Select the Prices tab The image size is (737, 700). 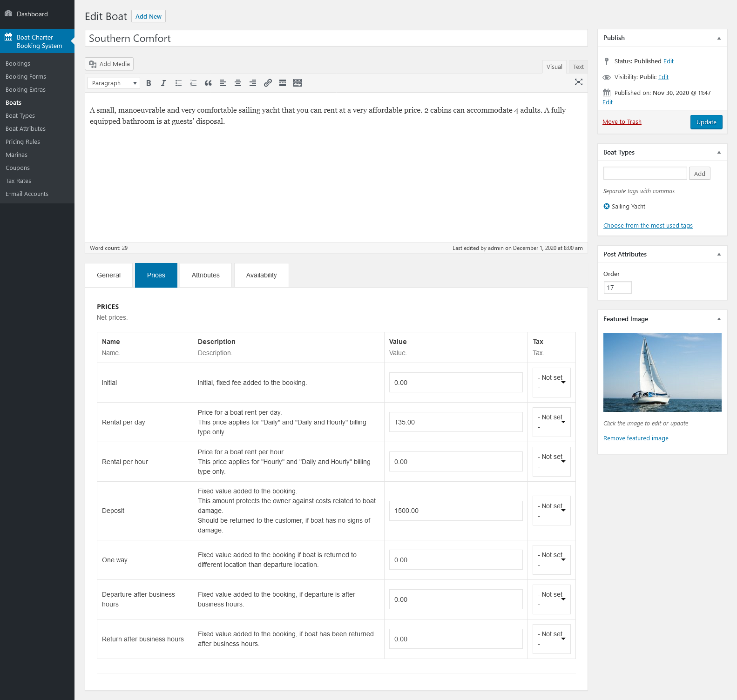(x=156, y=275)
